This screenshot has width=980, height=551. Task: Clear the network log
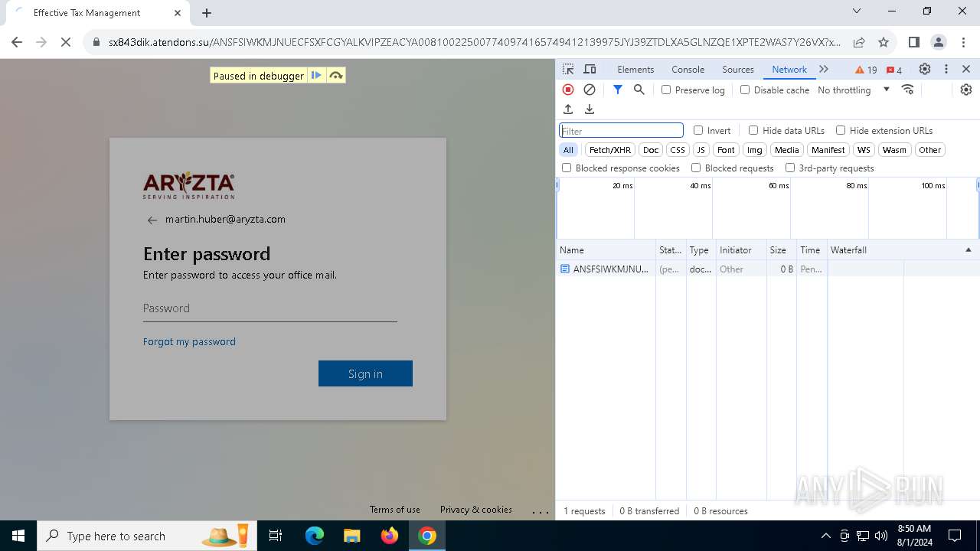pos(590,90)
